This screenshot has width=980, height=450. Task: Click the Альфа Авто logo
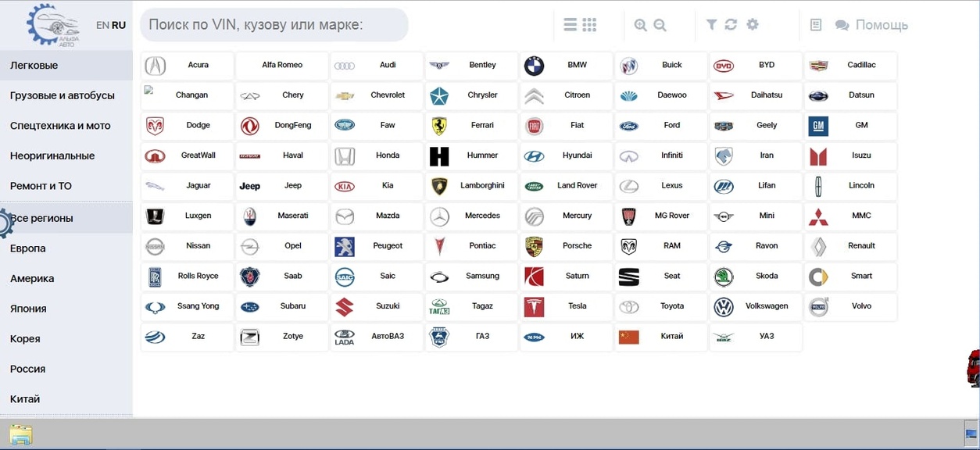[x=53, y=25]
